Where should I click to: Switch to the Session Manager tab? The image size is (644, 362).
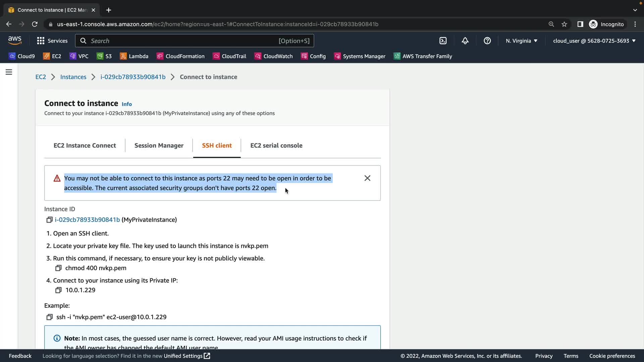click(159, 145)
